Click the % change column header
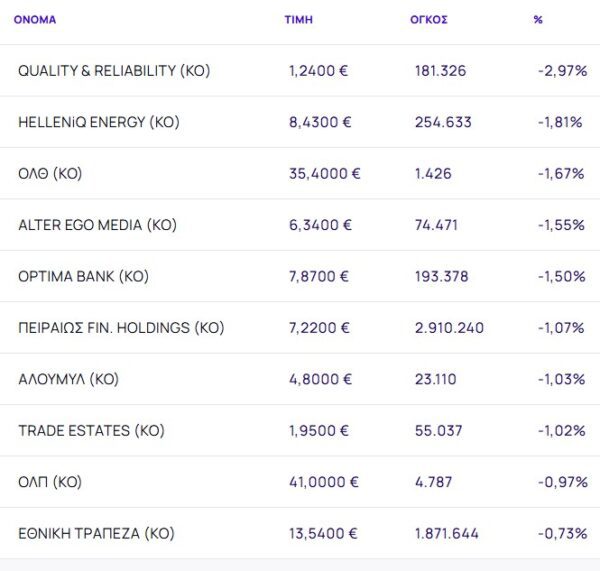 click(x=538, y=20)
